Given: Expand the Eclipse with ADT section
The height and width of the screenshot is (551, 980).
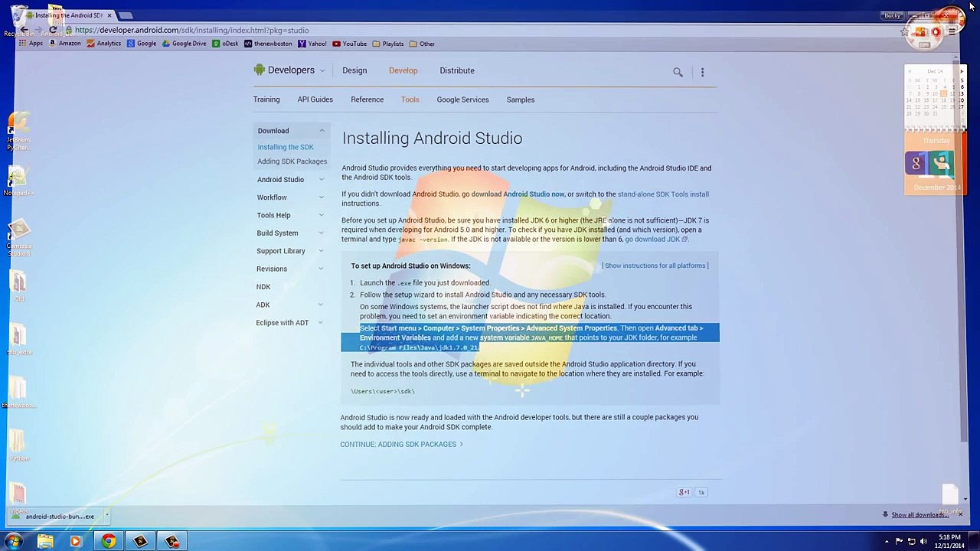Looking at the screenshot, I should pyautogui.click(x=321, y=323).
